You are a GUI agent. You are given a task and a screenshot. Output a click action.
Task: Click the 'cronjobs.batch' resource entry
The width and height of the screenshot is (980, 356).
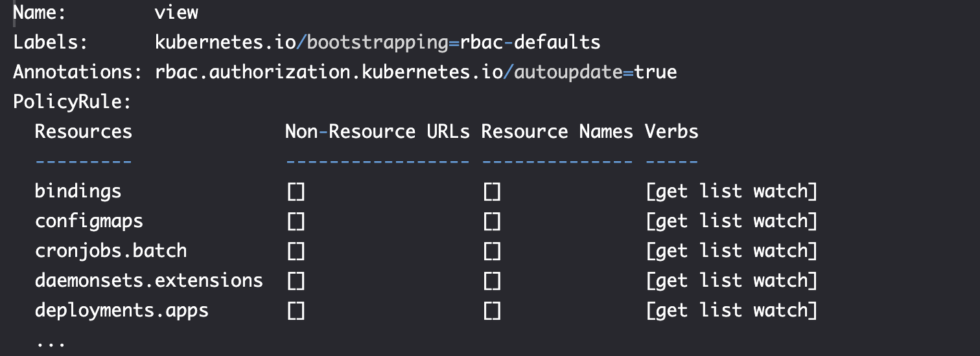click(x=111, y=250)
